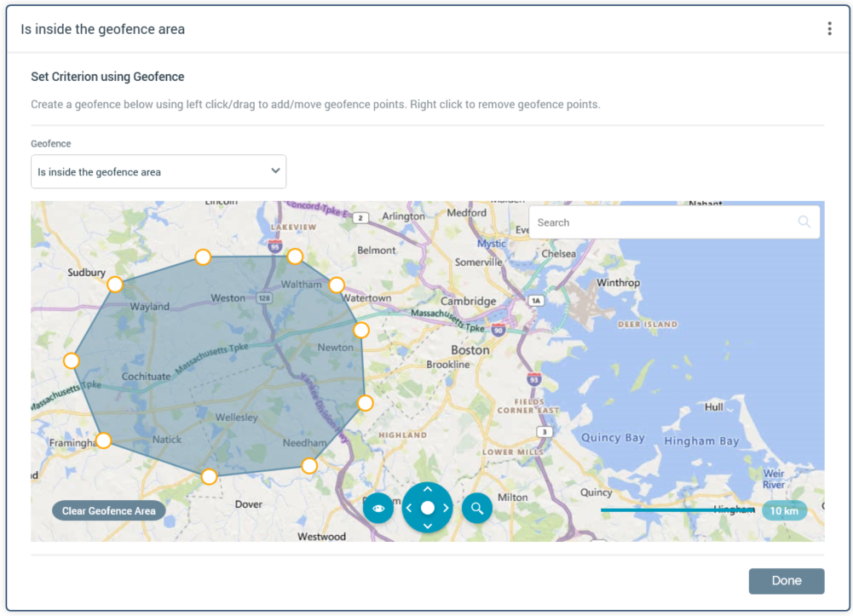Pan the map left with the left arrow

point(410,509)
